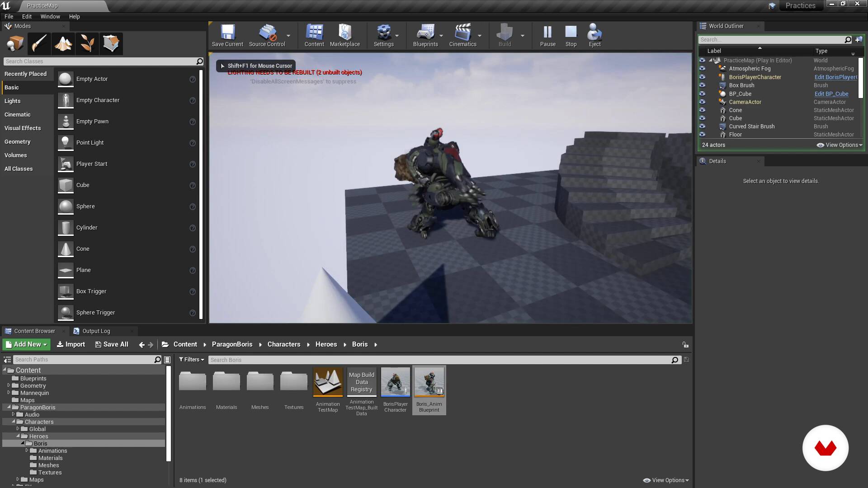This screenshot has height=488, width=868.
Task: Select the Place mode icon
Action: click(15, 44)
